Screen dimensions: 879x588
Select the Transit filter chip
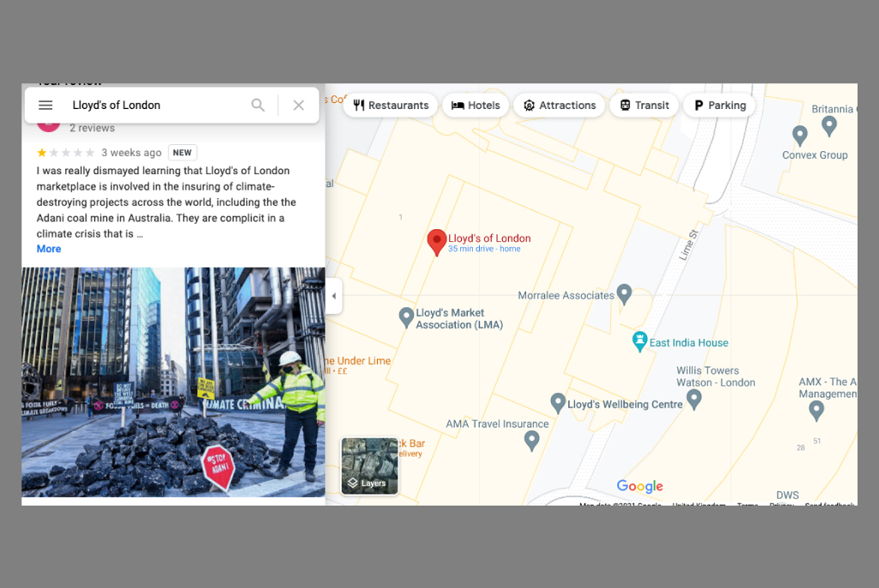tap(644, 106)
